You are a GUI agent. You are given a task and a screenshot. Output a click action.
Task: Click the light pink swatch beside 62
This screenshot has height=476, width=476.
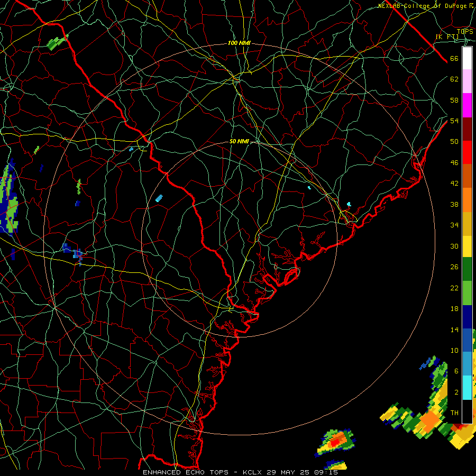point(467,81)
